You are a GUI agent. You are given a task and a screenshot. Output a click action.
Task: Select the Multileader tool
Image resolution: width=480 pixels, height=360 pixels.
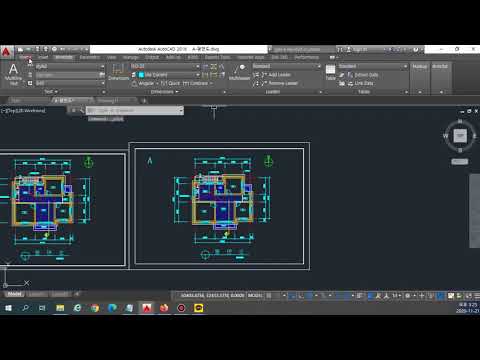tap(239, 72)
